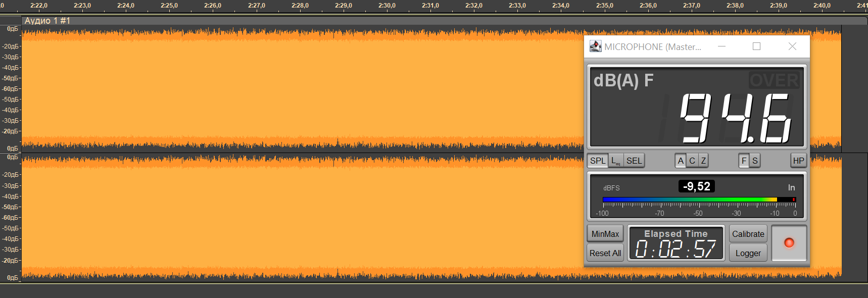This screenshot has height=298, width=868.
Task: Maximize the MICROPHONE meter window
Action: click(756, 46)
